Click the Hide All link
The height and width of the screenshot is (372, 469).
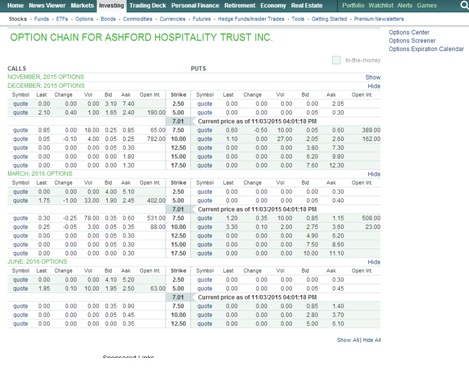pos(371,340)
